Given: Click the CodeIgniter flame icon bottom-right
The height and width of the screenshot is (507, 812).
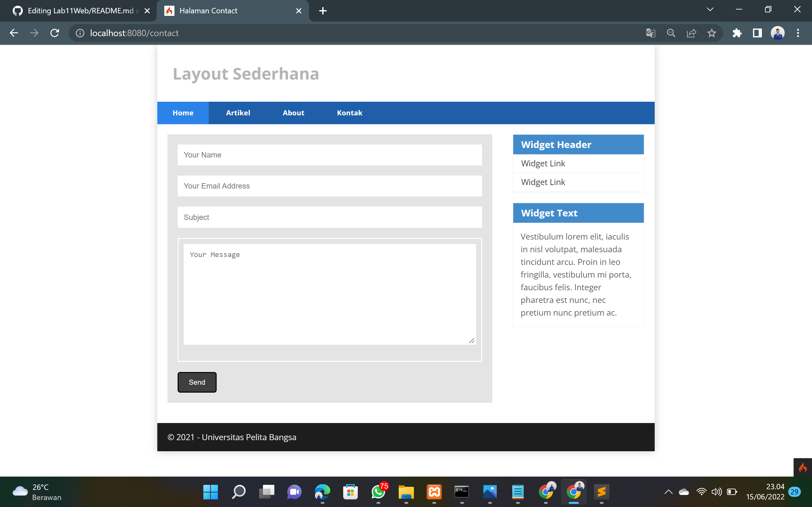Looking at the screenshot, I should point(803,467).
